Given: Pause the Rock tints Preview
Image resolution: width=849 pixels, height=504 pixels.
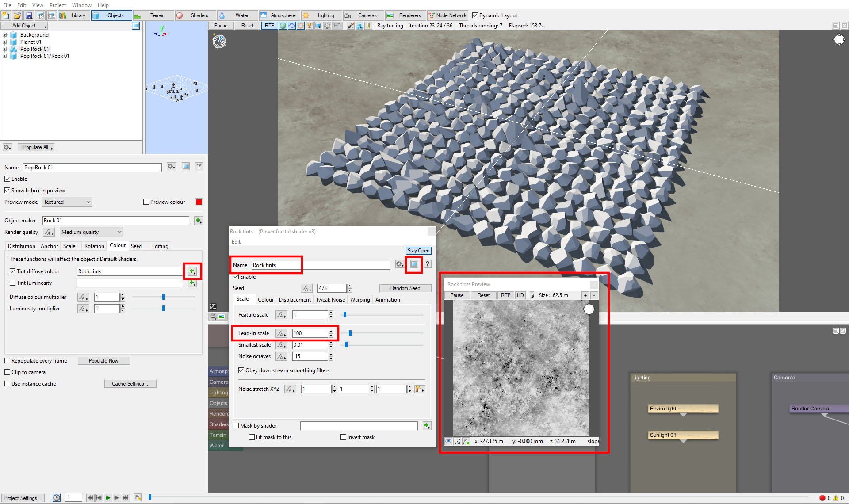Looking at the screenshot, I should (457, 295).
